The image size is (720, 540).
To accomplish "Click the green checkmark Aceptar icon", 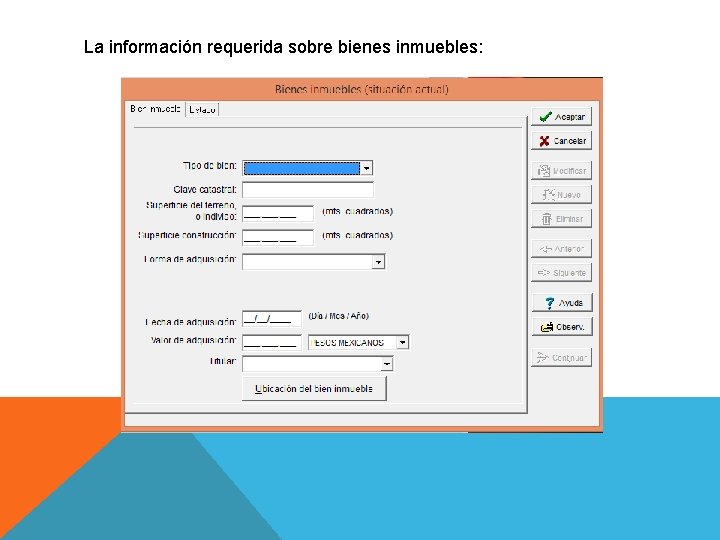I will point(545,117).
